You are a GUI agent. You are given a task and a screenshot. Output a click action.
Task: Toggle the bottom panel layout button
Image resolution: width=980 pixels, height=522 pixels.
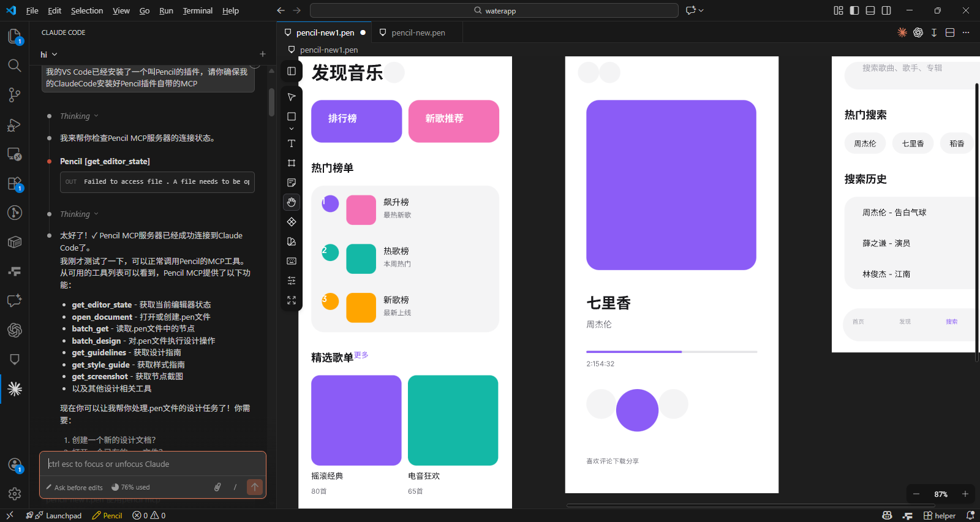pos(870,10)
